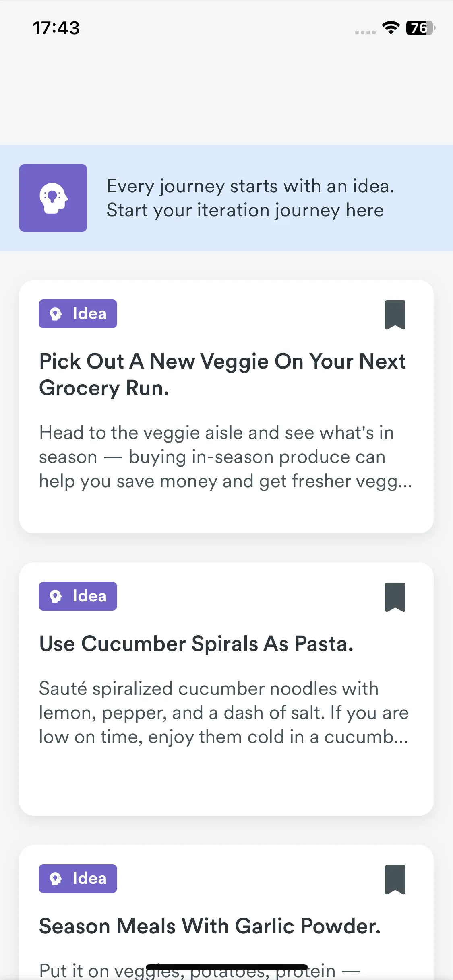Tap the cellular signal dots icon
Image resolution: width=453 pixels, height=980 pixels.
click(x=365, y=32)
